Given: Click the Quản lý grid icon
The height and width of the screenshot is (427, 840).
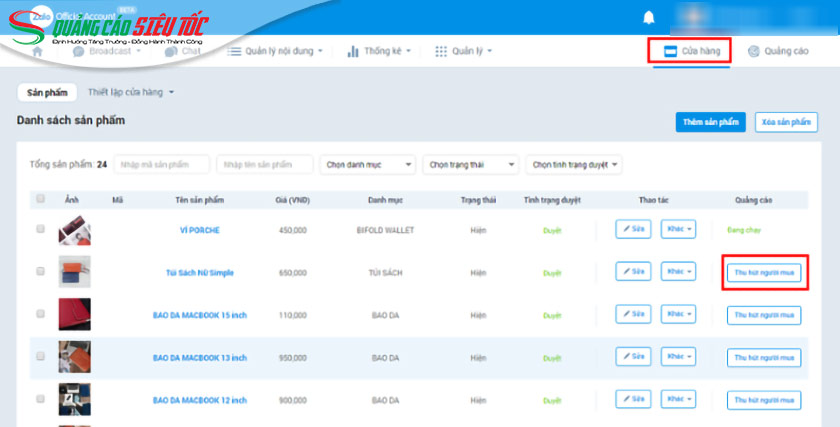Looking at the screenshot, I should [x=441, y=51].
